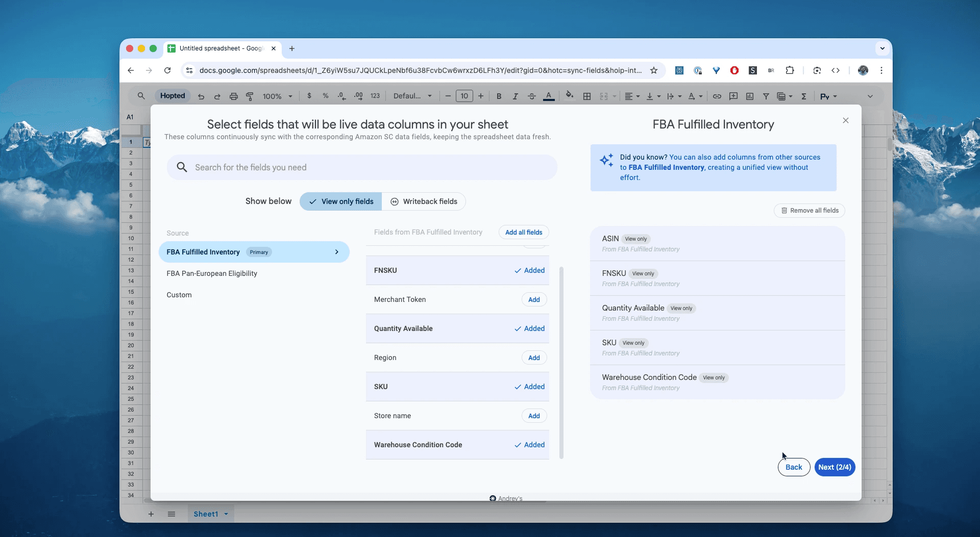Toggle bold formatting
Viewport: 980px width, 537px height.
(x=499, y=96)
